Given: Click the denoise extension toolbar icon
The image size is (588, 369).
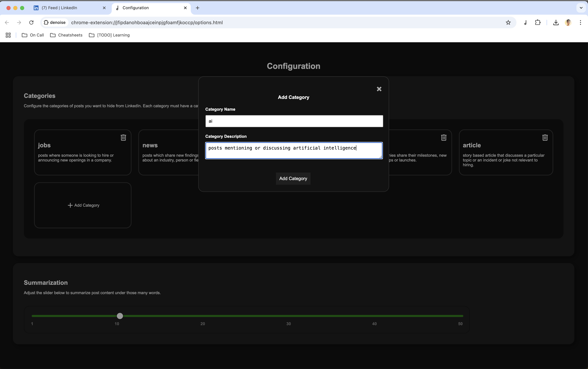Looking at the screenshot, I should (x=525, y=23).
